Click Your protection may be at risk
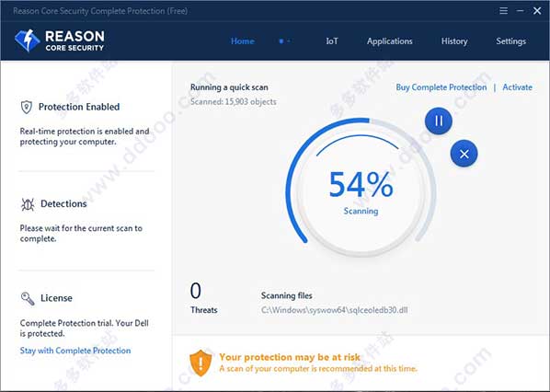Screen dimensions: 550x392 click(290, 357)
